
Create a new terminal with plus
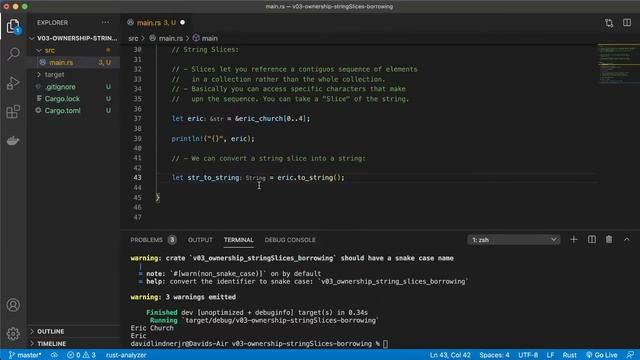pos(573,240)
